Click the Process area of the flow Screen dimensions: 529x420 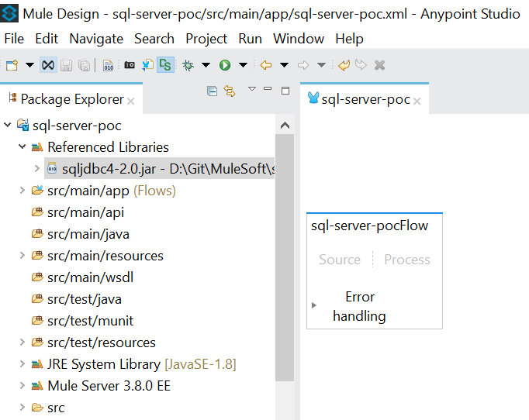(407, 260)
